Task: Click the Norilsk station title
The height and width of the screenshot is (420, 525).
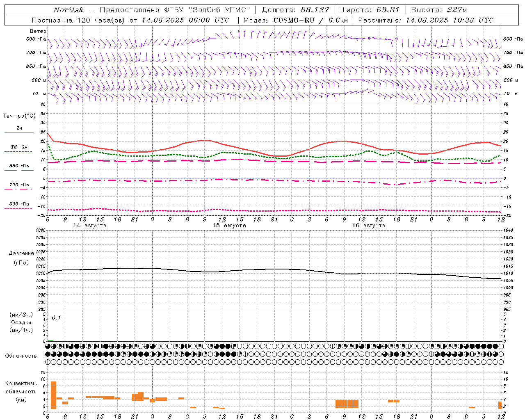Action: (68, 10)
